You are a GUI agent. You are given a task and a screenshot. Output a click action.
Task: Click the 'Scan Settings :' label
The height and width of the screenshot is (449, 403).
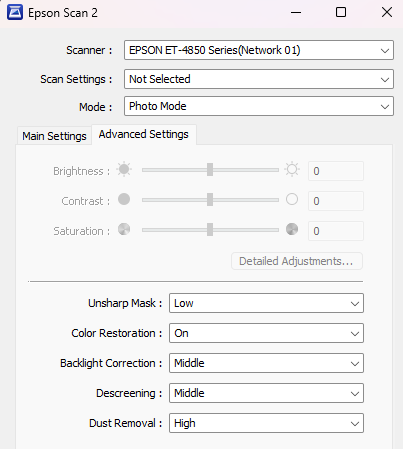(76, 79)
